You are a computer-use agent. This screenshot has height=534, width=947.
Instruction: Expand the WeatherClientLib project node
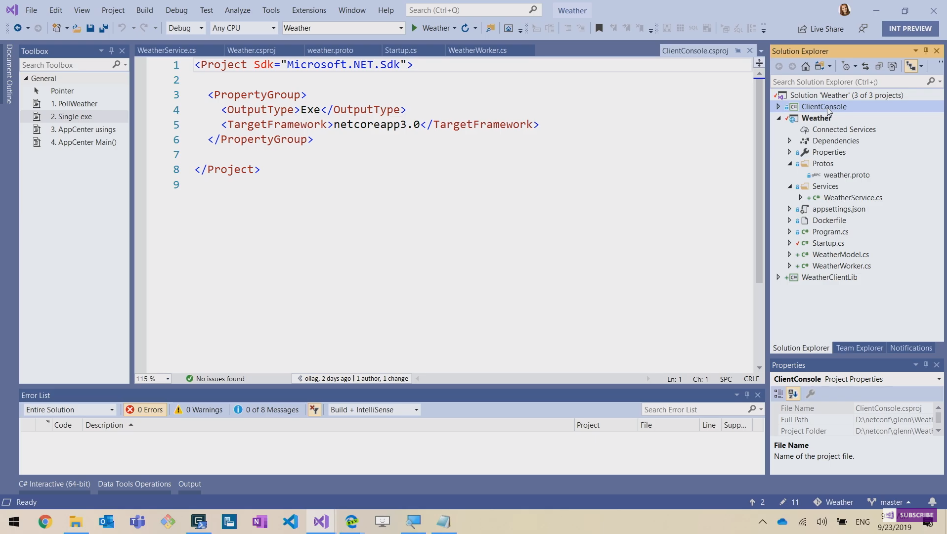click(779, 278)
